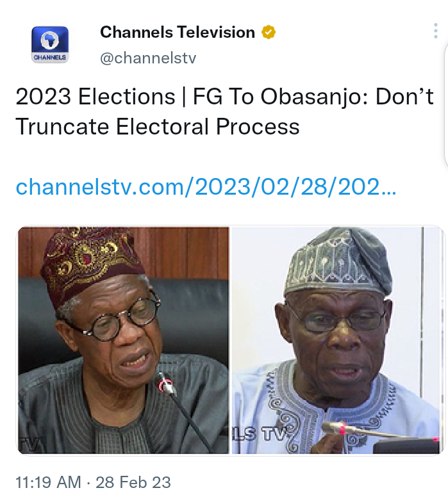Click the Channels Television account name
Screen dimensions: 448x504
[177, 32]
